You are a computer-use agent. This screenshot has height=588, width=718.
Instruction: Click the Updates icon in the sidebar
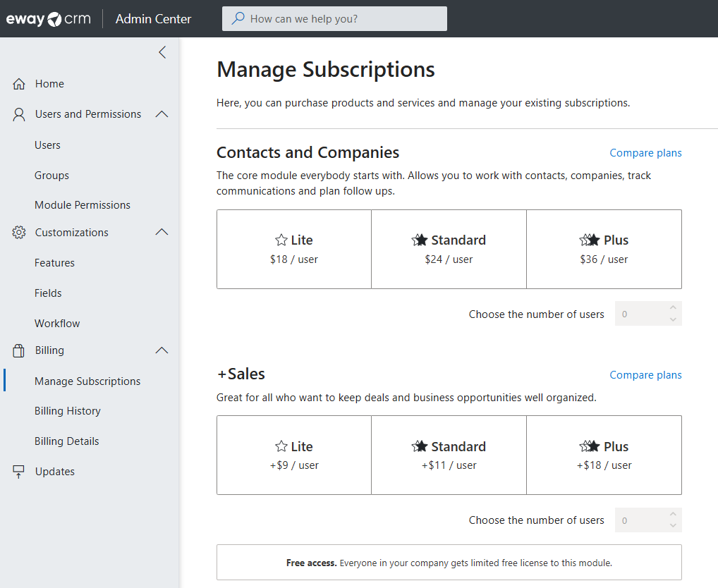[19, 472]
